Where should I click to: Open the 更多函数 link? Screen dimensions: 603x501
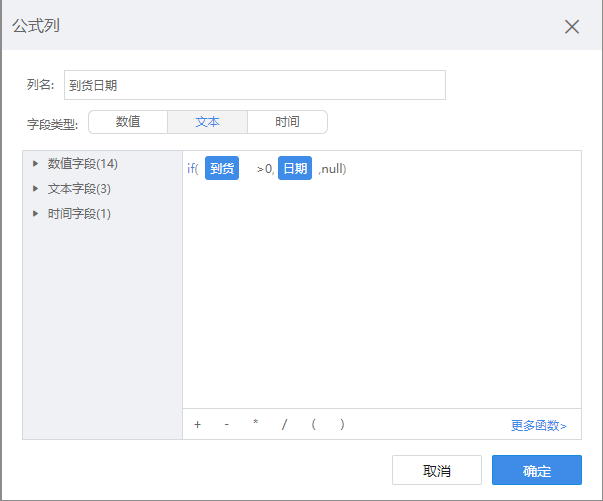click(538, 425)
